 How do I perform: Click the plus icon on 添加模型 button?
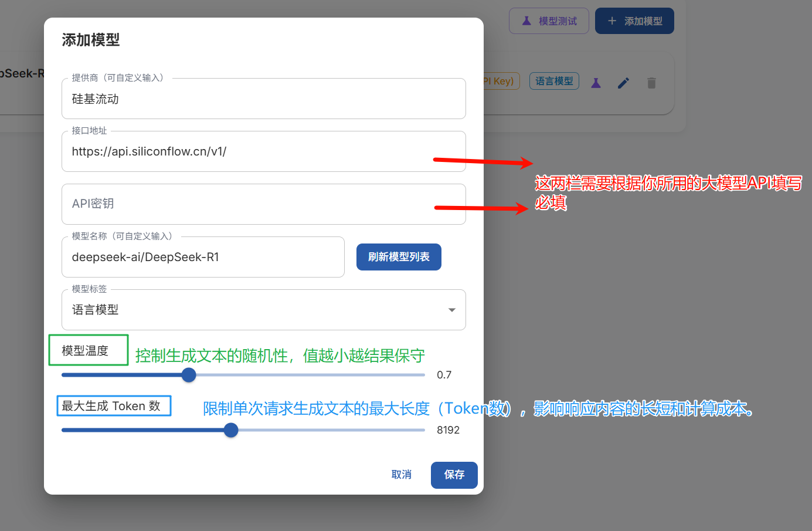(x=612, y=21)
